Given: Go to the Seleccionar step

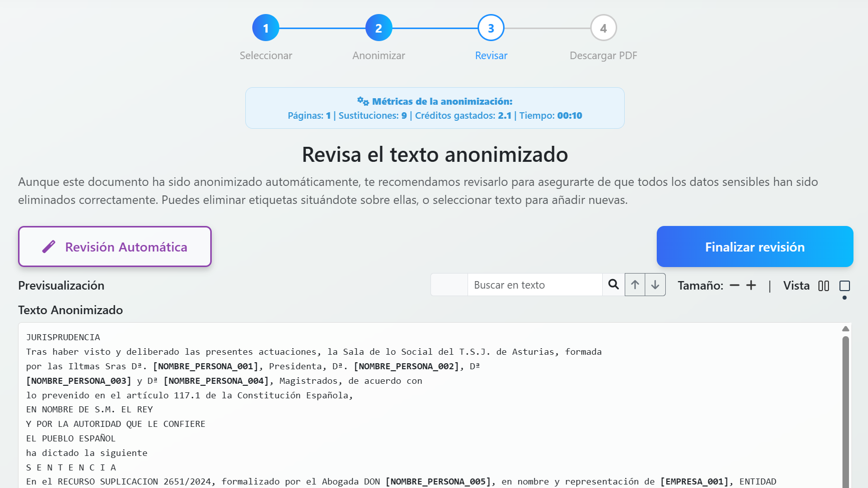Looking at the screenshot, I should coord(266,56).
